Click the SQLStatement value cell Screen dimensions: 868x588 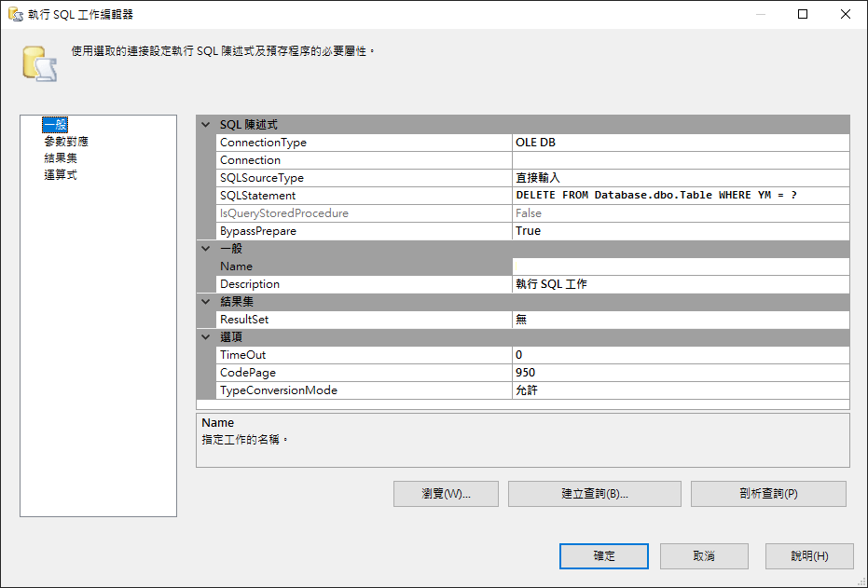coord(681,196)
